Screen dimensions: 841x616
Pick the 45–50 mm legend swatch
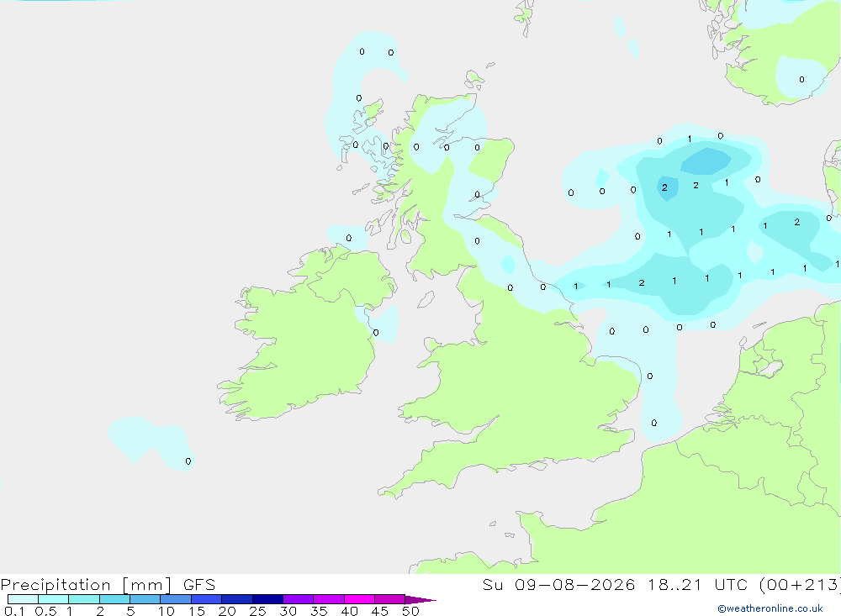click(390, 599)
